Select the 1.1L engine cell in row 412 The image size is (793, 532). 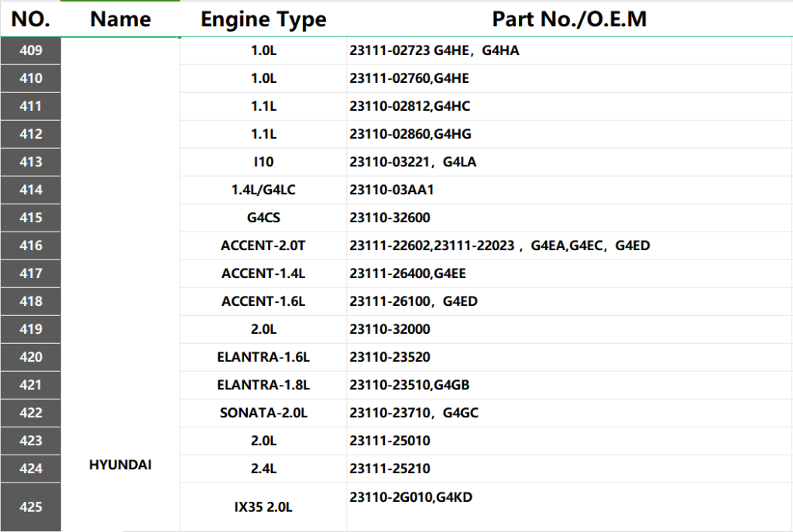point(263,134)
